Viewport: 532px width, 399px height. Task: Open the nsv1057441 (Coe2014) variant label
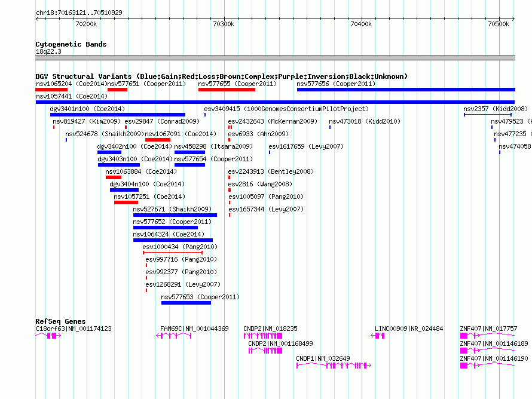pyautogui.click(x=72, y=96)
